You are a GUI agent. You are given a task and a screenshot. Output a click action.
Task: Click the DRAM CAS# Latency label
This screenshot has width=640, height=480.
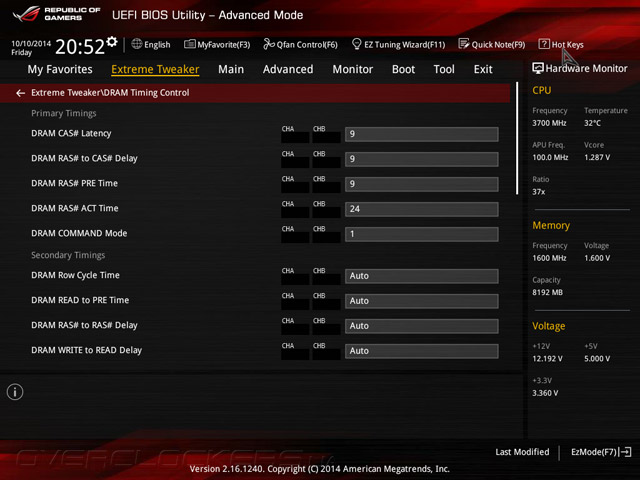pos(71,133)
